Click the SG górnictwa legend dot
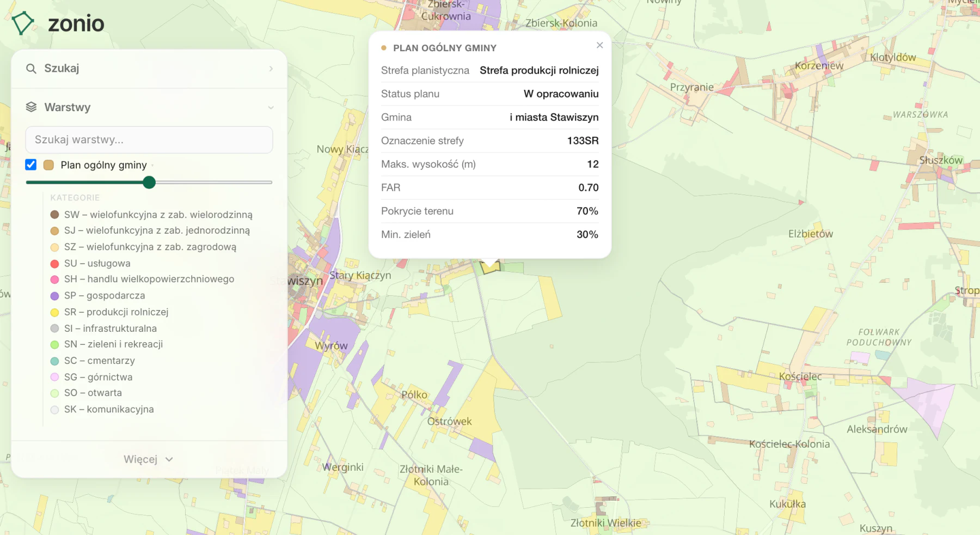The height and width of the screenshot is (535, 980). click(x=54, y=377)
